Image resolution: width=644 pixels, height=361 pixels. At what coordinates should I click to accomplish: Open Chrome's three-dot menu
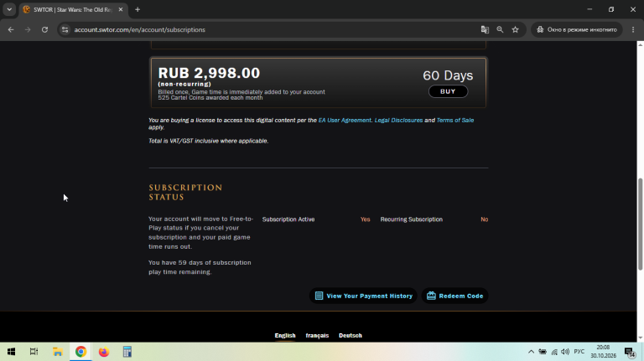tap(633, 29)
